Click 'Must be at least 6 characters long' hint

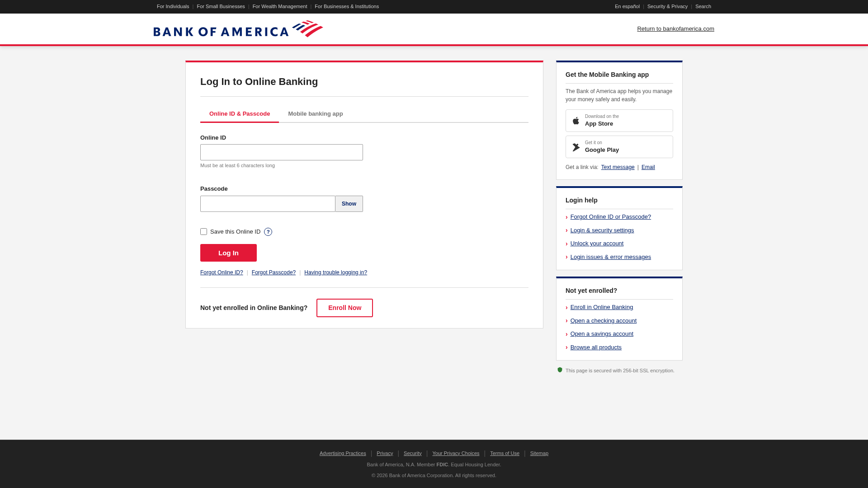(x=237, y=166)
